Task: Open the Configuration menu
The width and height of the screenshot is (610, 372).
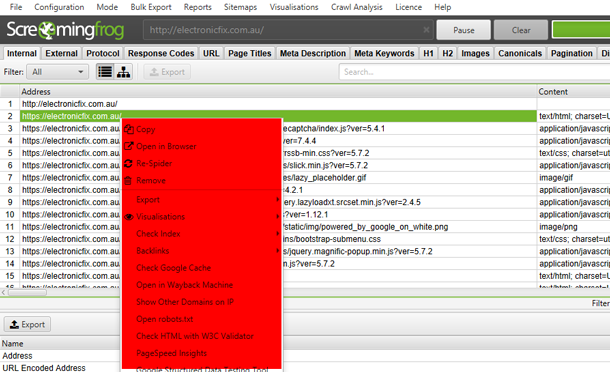Action: [x=59, y=7]
